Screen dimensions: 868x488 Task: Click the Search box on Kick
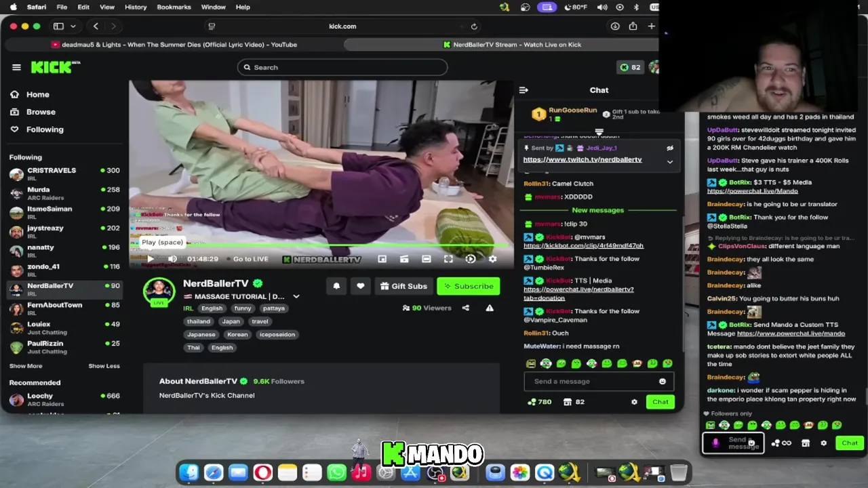coord(342,67)
